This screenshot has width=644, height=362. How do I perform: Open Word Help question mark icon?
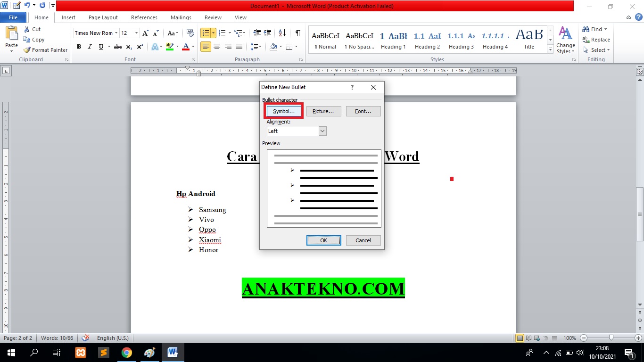coord(638,17)
